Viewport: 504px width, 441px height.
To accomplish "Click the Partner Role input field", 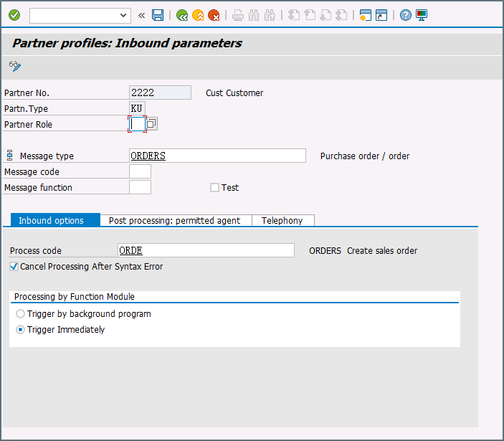I will [x=137, y=124].
